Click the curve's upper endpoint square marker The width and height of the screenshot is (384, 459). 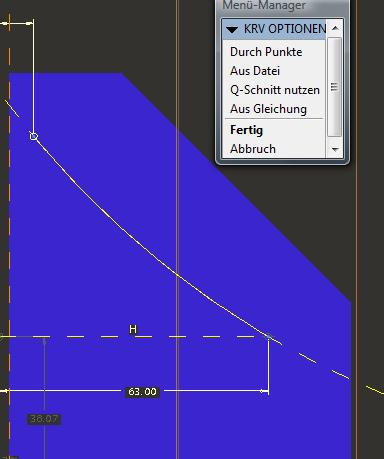point(34,136)
